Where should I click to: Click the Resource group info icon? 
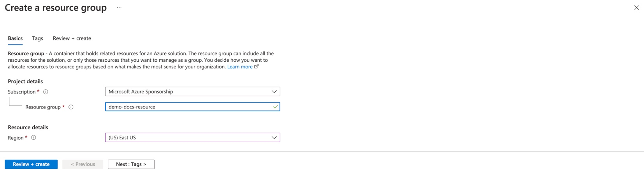[71, 107]
